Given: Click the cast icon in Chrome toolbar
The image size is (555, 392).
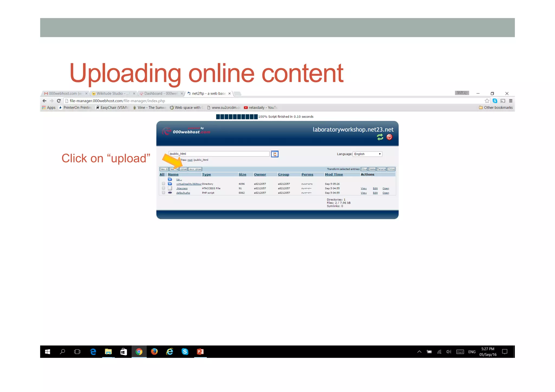Looking at the screenshot, I should pos(503,101).
